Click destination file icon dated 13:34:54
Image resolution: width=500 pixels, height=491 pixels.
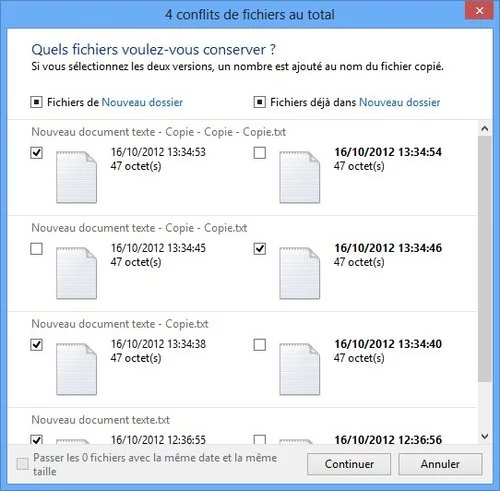click(x=300, y=177)
